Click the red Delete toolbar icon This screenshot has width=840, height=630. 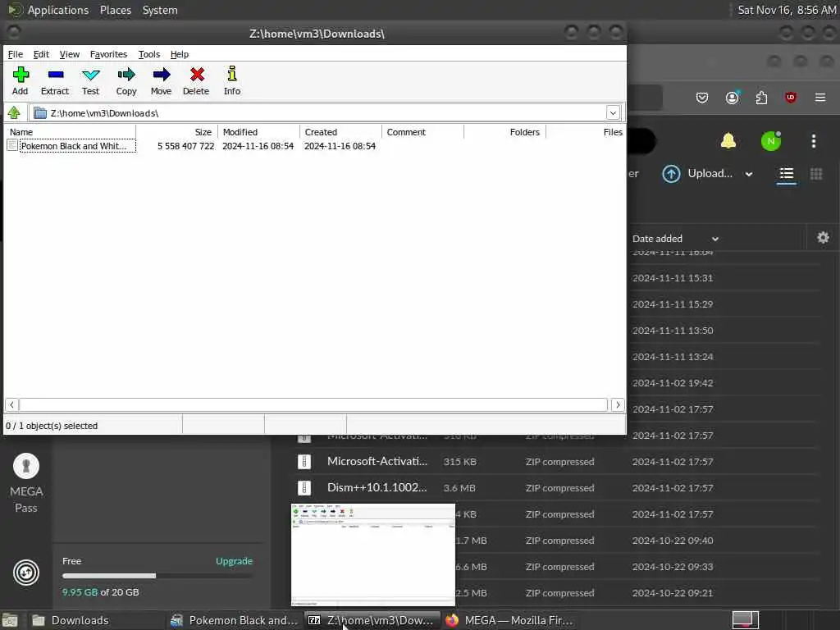(x=196, y=80)
